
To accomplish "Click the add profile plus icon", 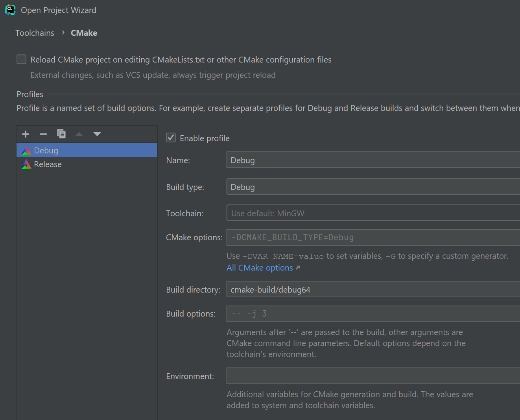I will coord(26,134).
